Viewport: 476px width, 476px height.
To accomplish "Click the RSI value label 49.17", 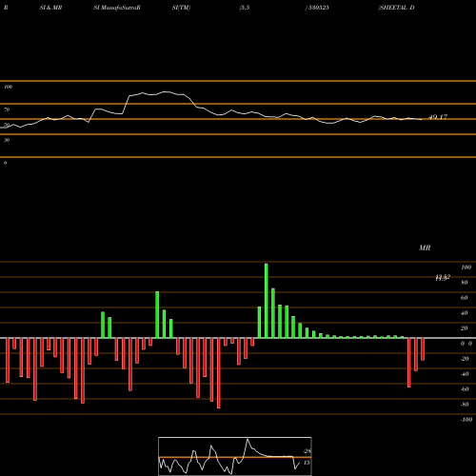I will [438, 117].
